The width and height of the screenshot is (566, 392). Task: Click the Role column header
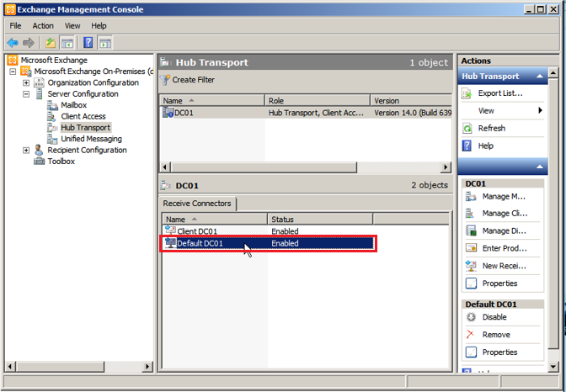click(x=318, y=101)
